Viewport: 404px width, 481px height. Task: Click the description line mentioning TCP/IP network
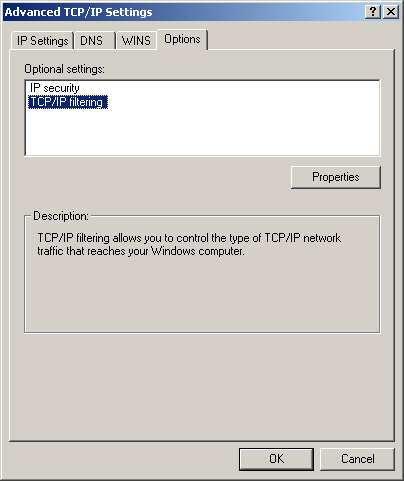tap(189, 238)
